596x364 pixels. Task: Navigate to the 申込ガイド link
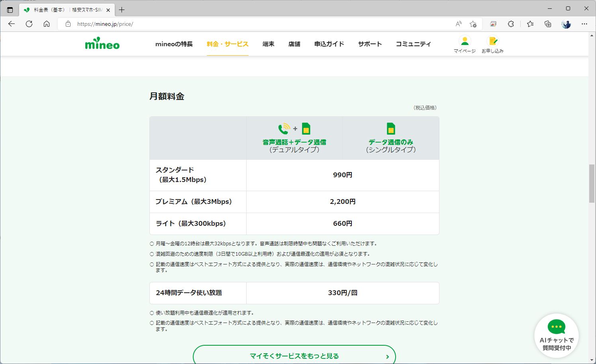(329, 44)
